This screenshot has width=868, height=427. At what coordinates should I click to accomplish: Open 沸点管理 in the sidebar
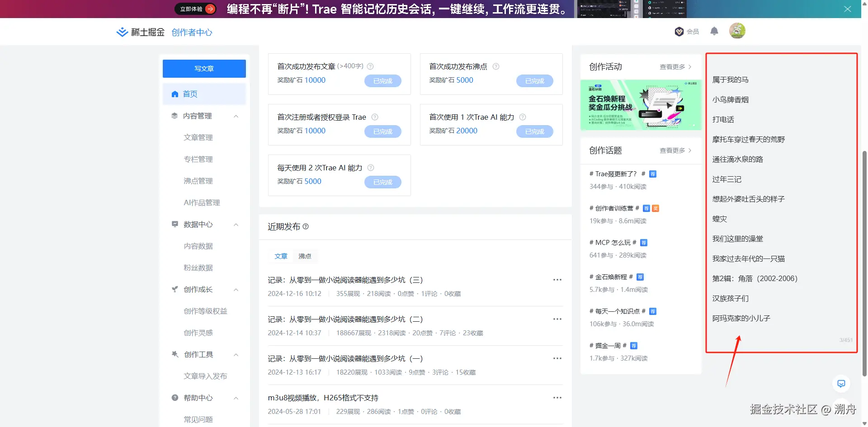point(198,181)
